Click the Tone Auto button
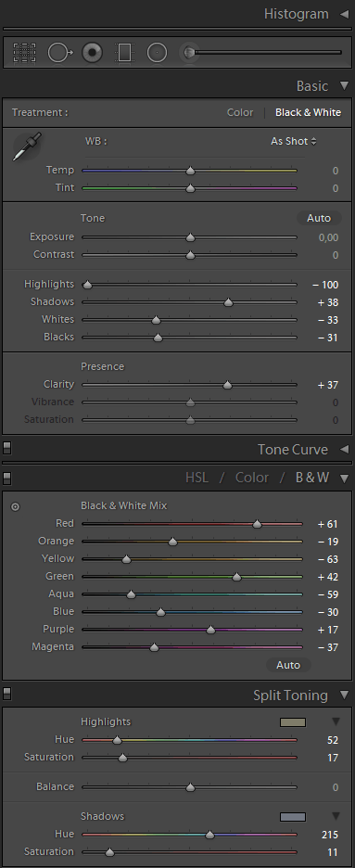 pos(319,218)
